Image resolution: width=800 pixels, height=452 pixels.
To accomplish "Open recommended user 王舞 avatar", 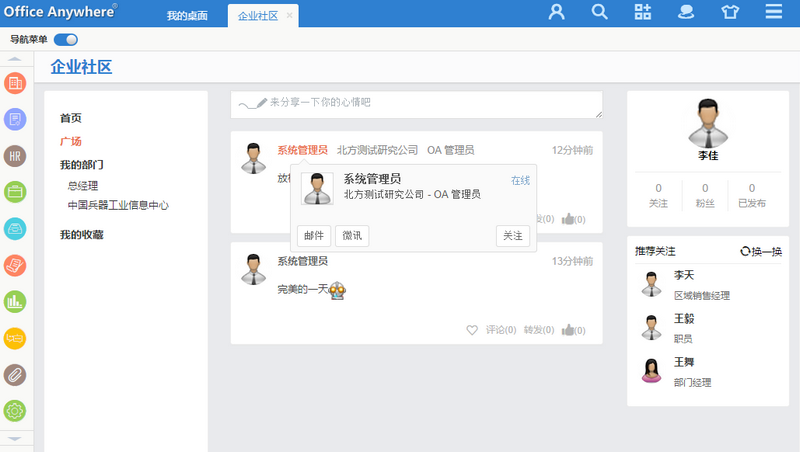I will coord(651,370).
